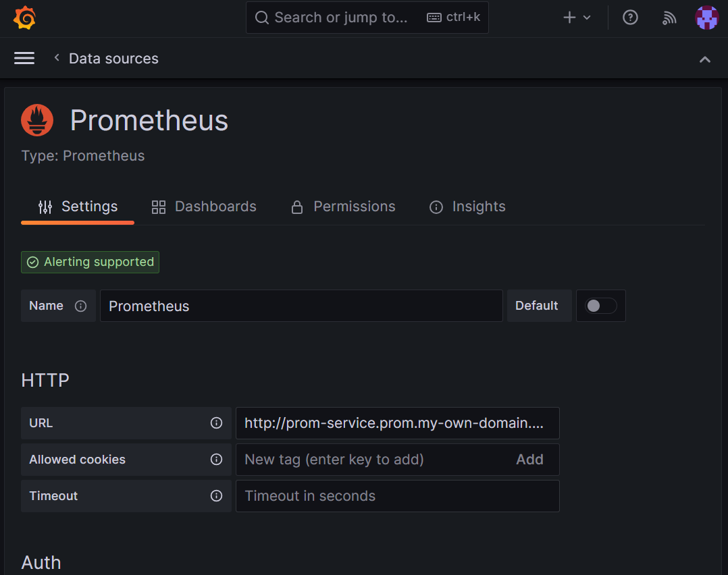Click the back chevron beside Data sources

[56, 58]
